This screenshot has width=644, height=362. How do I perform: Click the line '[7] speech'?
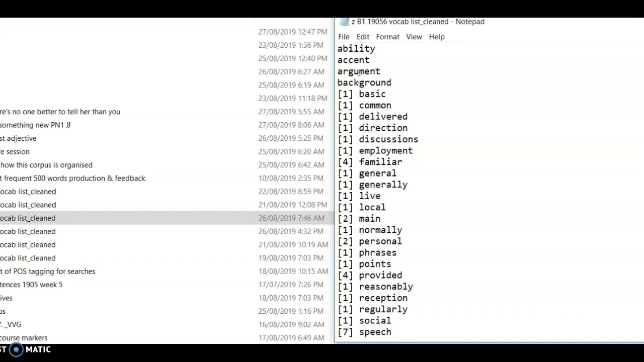click(364, 332)
